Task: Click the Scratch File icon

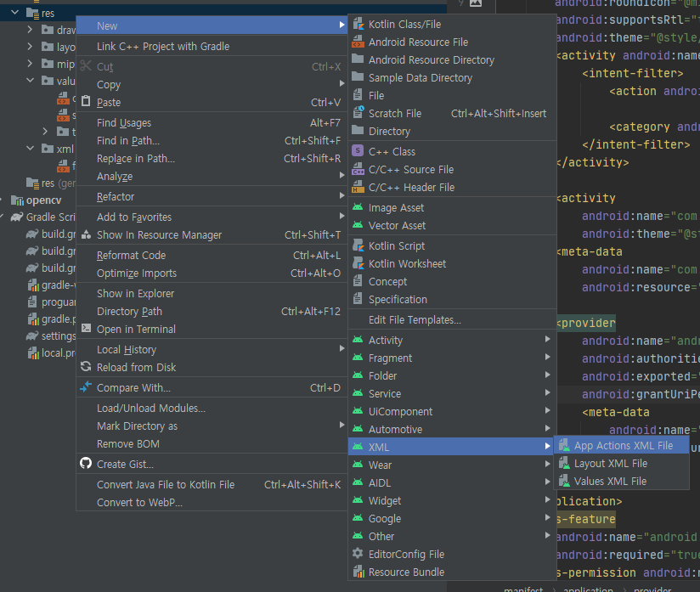Action: pyautogui.click(x=358, y=113)
